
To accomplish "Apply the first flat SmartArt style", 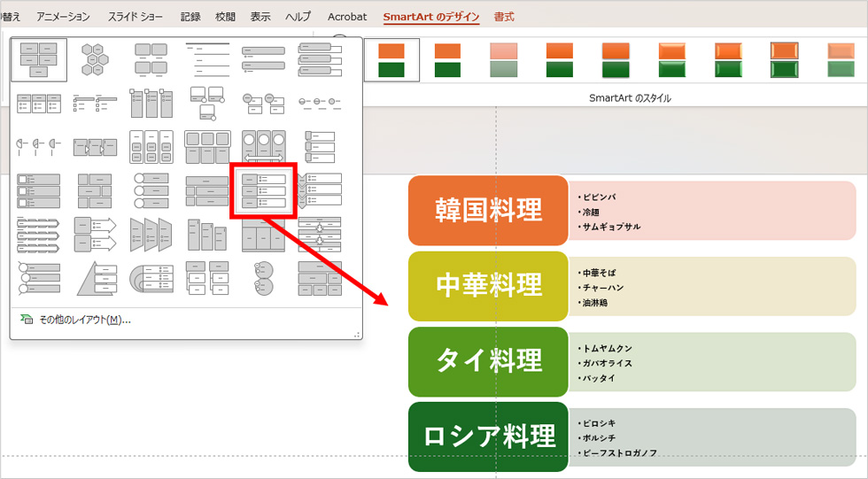I will coord(391,60).
